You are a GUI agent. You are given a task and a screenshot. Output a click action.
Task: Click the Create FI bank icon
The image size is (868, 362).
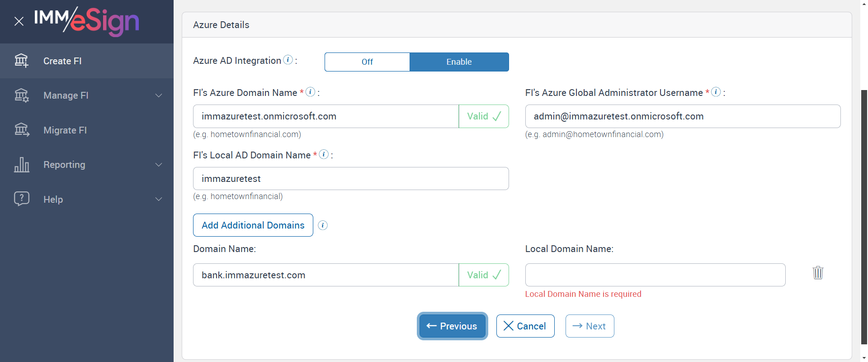[21, 61]
